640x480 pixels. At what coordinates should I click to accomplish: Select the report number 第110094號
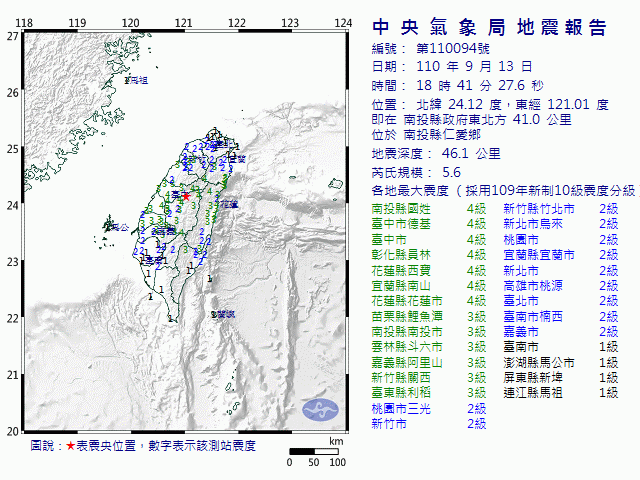pyautogui.click(x=453, y=49)
